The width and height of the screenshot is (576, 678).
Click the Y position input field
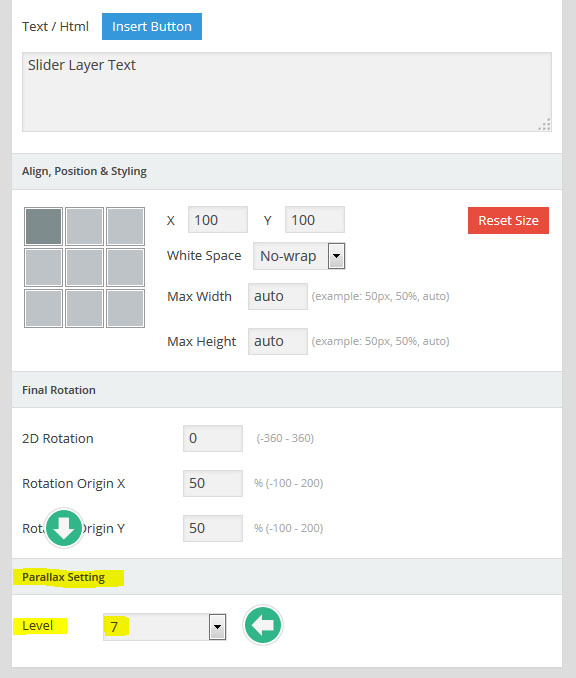pos(315,220)
